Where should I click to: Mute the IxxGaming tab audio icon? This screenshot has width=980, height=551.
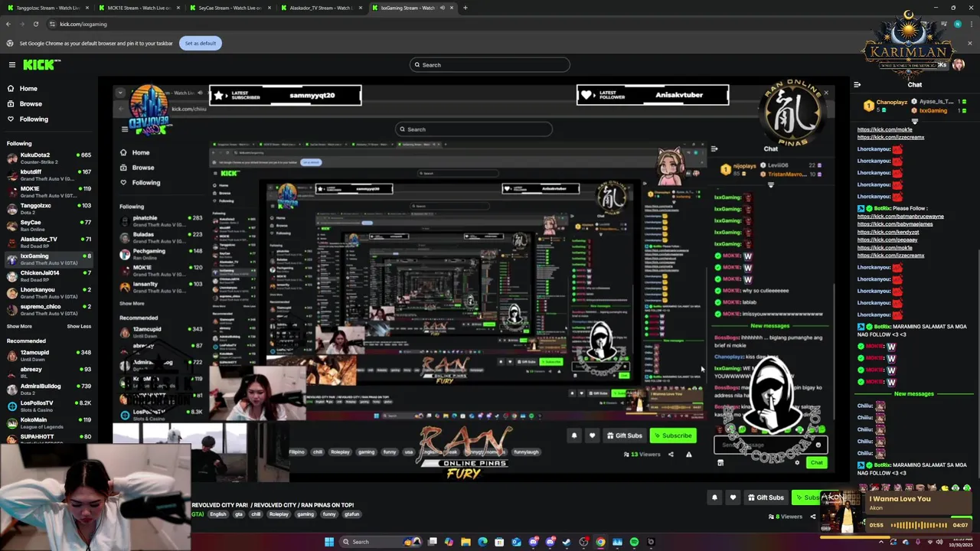442,8
